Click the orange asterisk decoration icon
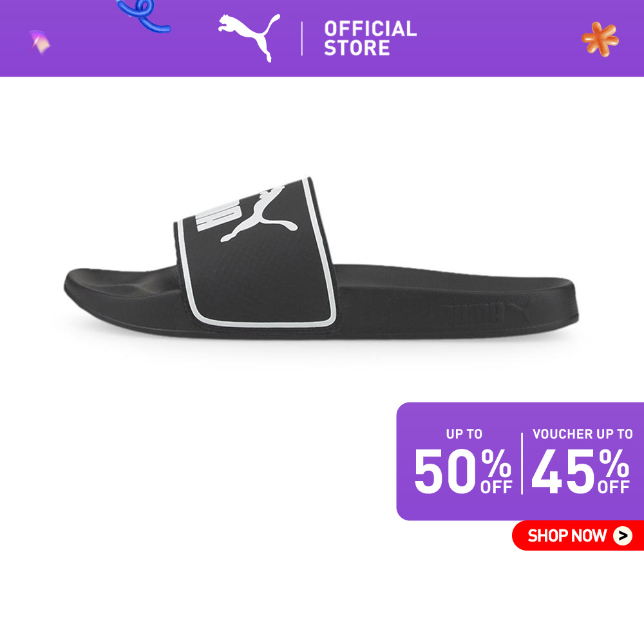Screen dimensions: 644x644 point(600,39)
